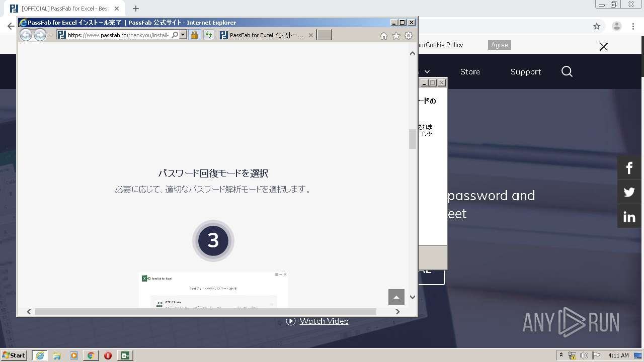The width and height of the screenshot is (644, 362).
Task: Expand the IE address bar autocomplete dropdown
Action: 183,35
